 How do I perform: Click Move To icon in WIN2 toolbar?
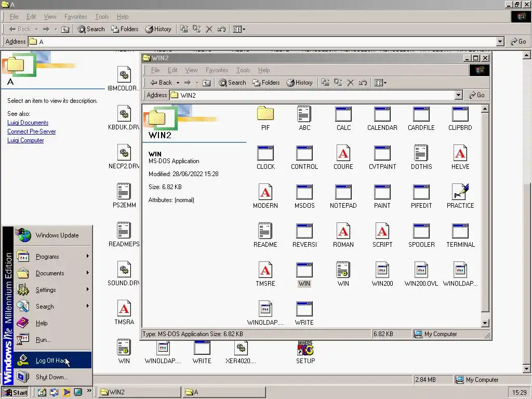pyautogui.click(x=326, y=83)
